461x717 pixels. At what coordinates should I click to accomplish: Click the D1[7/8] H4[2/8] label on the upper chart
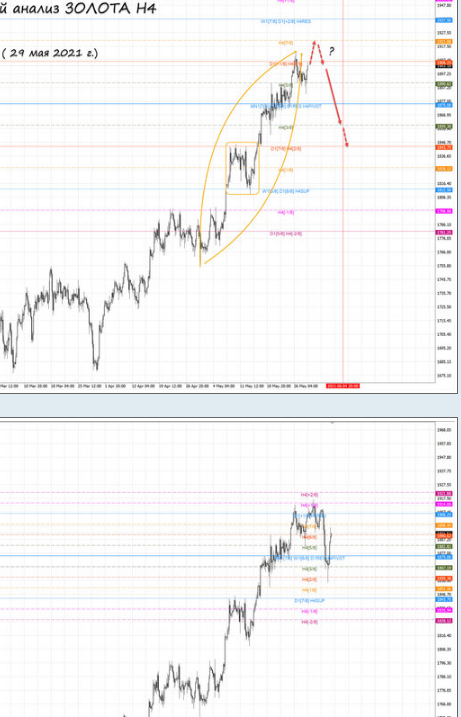(x=286, y=149)
